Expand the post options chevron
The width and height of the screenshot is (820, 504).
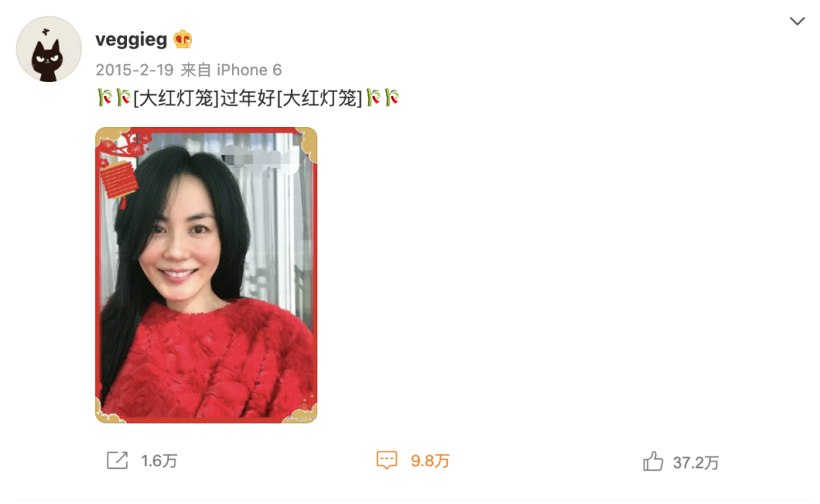point(797,21)
